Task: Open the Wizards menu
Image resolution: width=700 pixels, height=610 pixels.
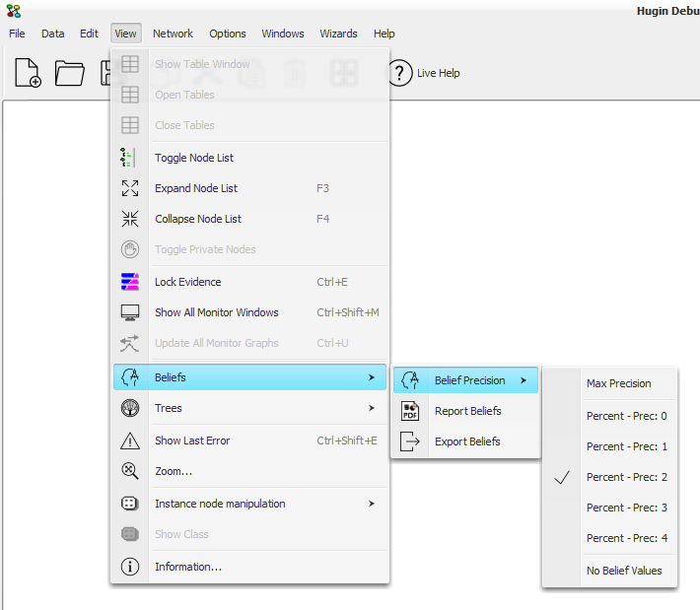Action: (x=338, y=34)
